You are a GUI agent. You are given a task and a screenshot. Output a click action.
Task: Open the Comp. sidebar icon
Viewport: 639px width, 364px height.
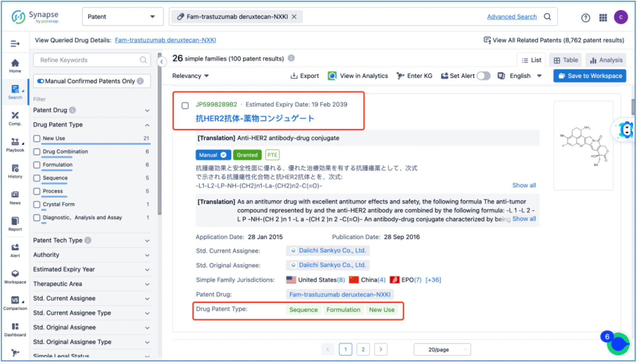click(x=15, y=119)
